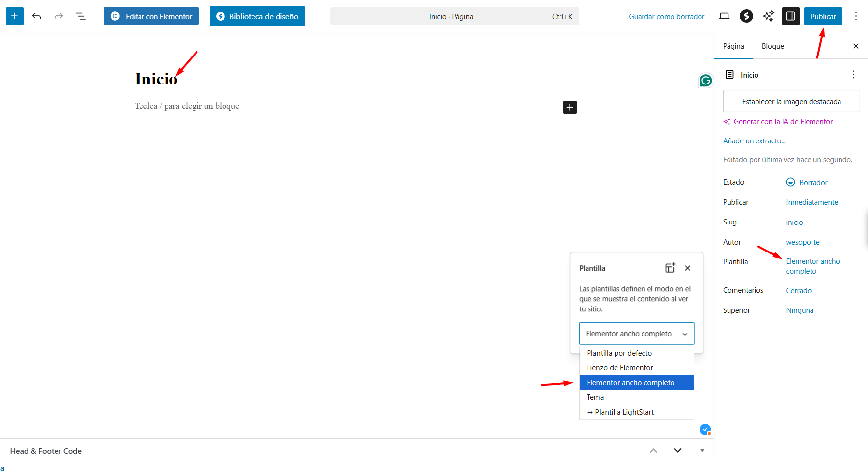Click Generar con la IA de Elementor
The width and height of the screenshot is (868, 476).
(778, 122)
